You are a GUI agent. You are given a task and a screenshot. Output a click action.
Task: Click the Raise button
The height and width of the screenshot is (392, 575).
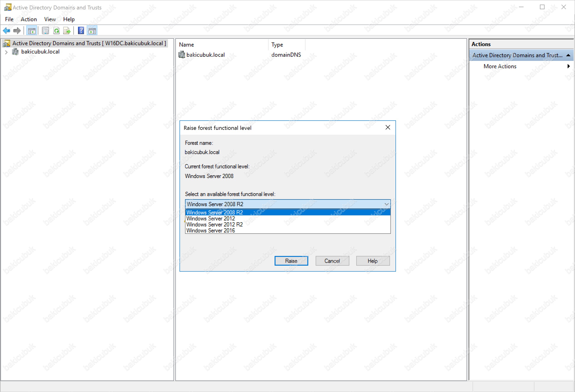point(291,261)
